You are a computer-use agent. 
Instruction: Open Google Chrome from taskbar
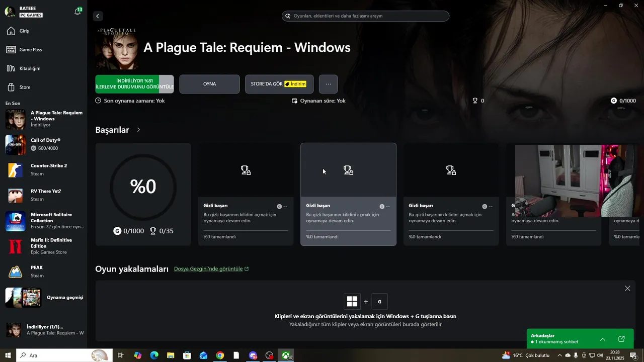point(220,355)
